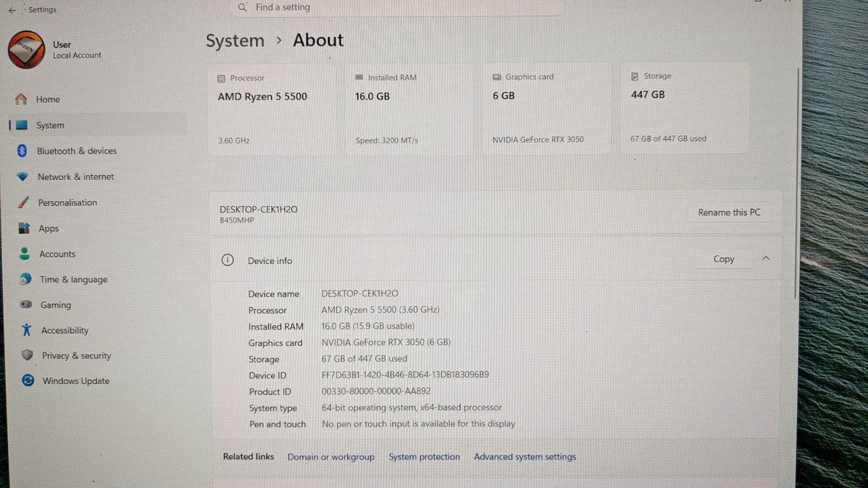Open the Personalisation brush icon
This screenshot has width=868, height=488.
pyautogui.click(x=24, y=202)
